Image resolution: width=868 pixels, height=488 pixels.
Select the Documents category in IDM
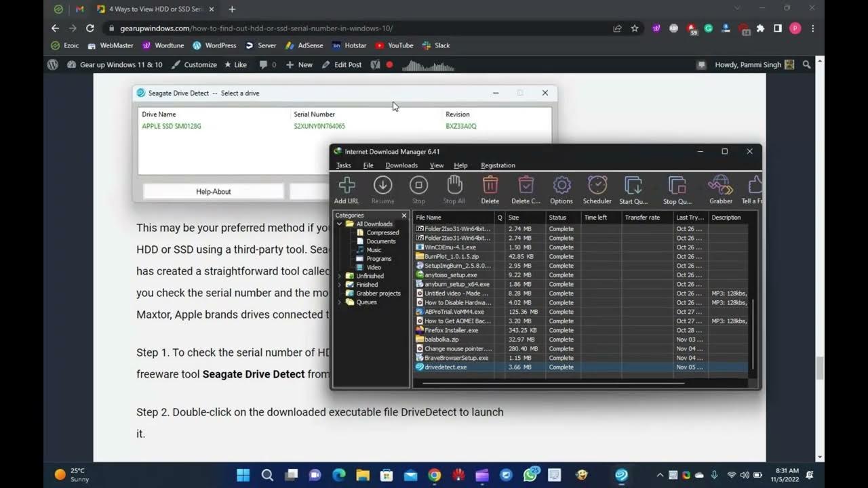click(376, 241)
